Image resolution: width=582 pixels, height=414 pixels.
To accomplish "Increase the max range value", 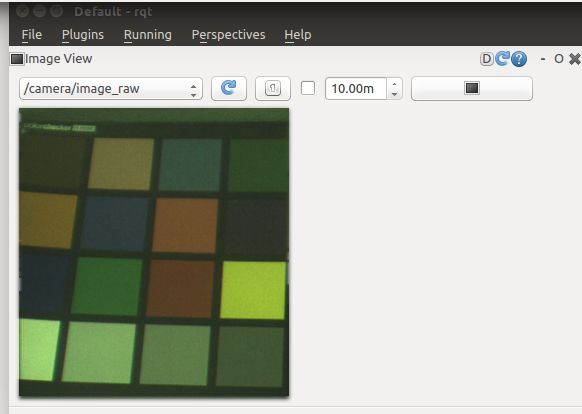I will (395, 84).
